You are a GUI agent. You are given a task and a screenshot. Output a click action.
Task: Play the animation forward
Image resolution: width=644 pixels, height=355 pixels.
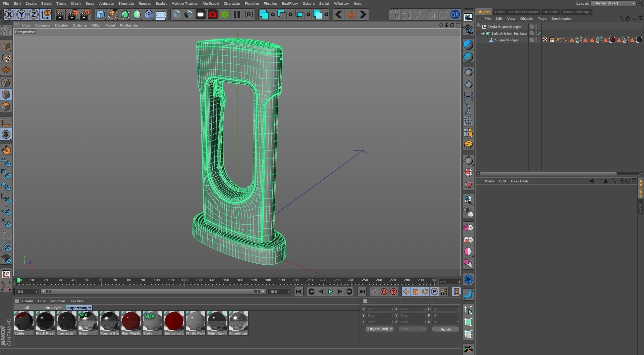(330, 292)
